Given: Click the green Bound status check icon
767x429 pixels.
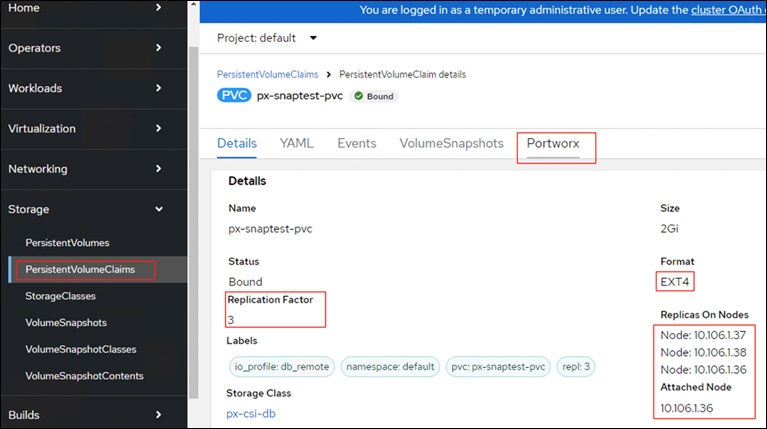Looking at the screenshot, I should pos(359,96).
